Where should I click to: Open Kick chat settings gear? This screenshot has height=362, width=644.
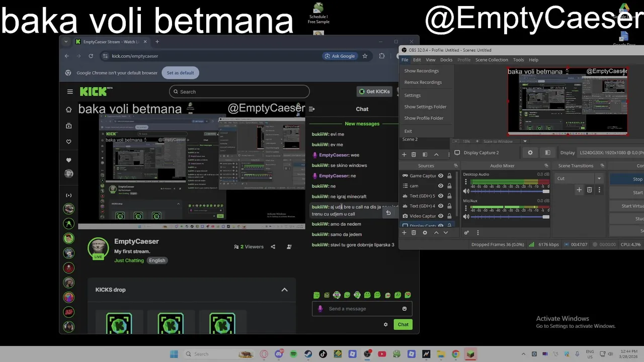[x=386, y=324]
